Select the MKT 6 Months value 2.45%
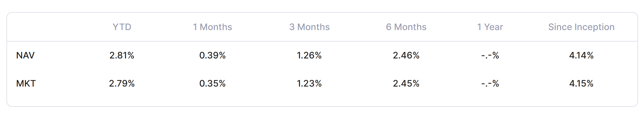 [x=406, y=83]
